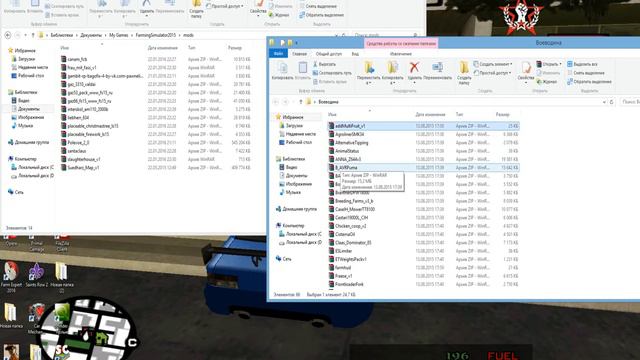The width and height of the screenshot is (640, 360).
Task: Click the Back arrow in Воеводина window
Action: 276,102
